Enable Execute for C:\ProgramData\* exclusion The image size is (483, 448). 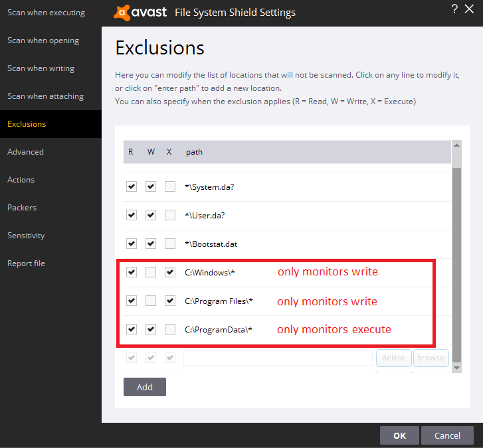(x=170, y=329)
